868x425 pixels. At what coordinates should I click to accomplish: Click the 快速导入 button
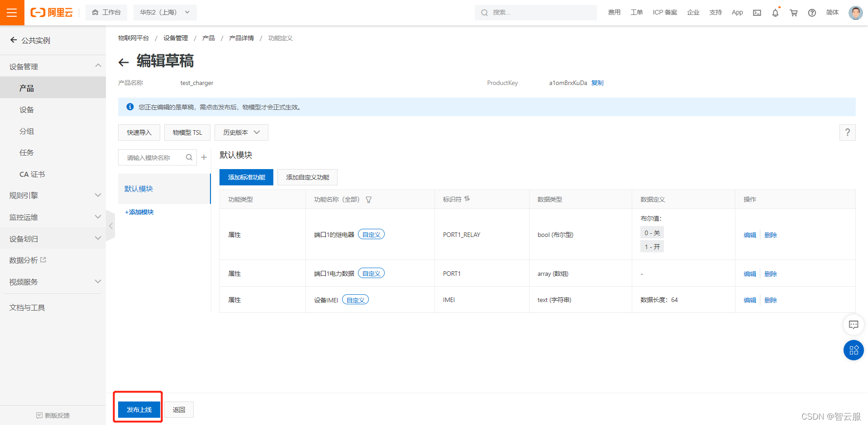coord(139,132)
